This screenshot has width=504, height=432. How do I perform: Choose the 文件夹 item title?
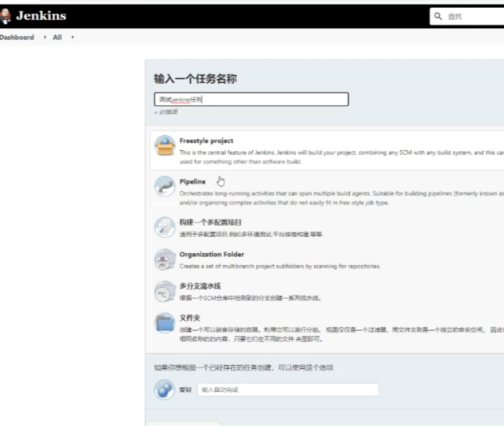point(189,318)
